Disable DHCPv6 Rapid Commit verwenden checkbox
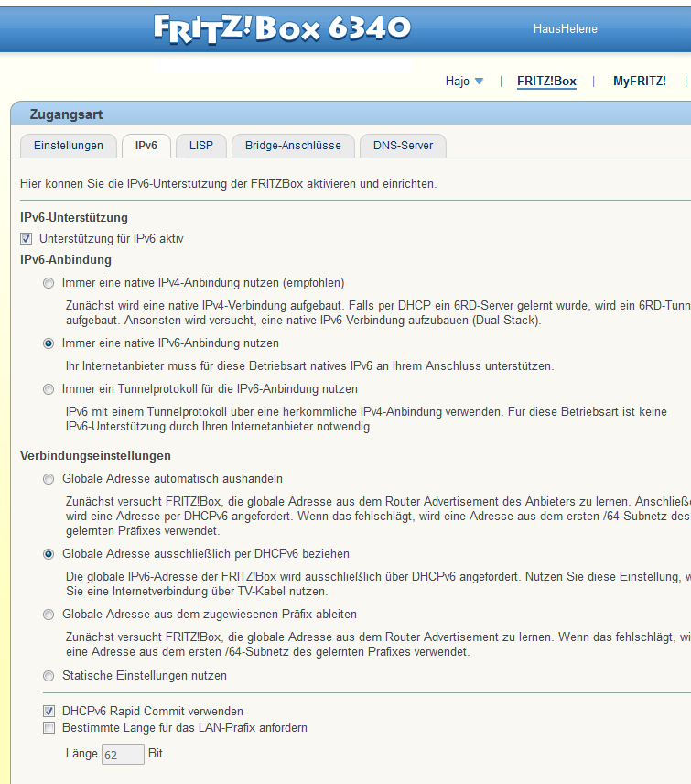Screen dimensions: 691x784 pyautogui.click(x=49, y=712)
